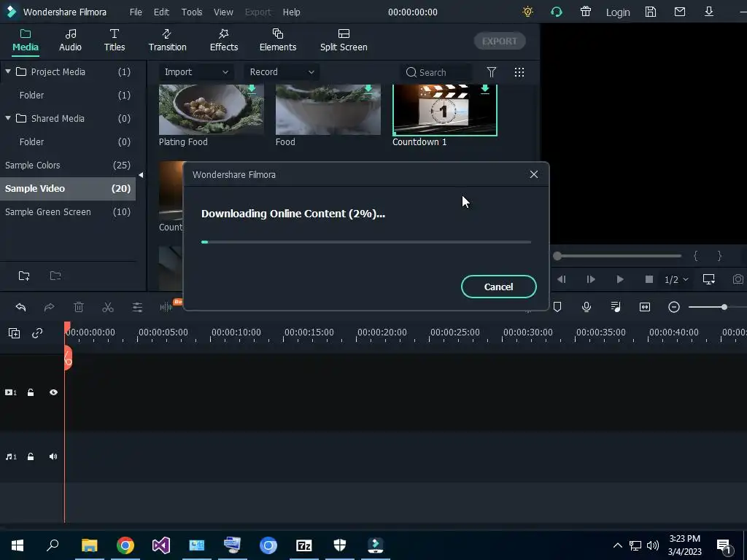Screen dimensions: 747x560
Task: Add a new folder
Action: (x=24, y=276)
